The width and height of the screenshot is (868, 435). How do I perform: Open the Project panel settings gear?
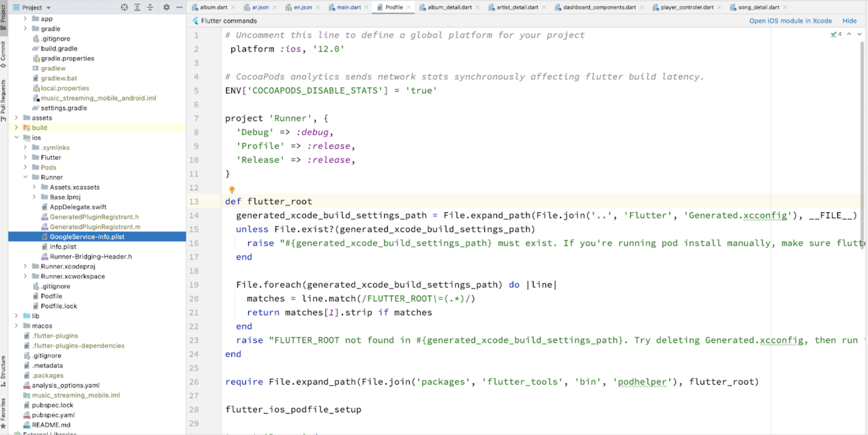tap(167, 8)
